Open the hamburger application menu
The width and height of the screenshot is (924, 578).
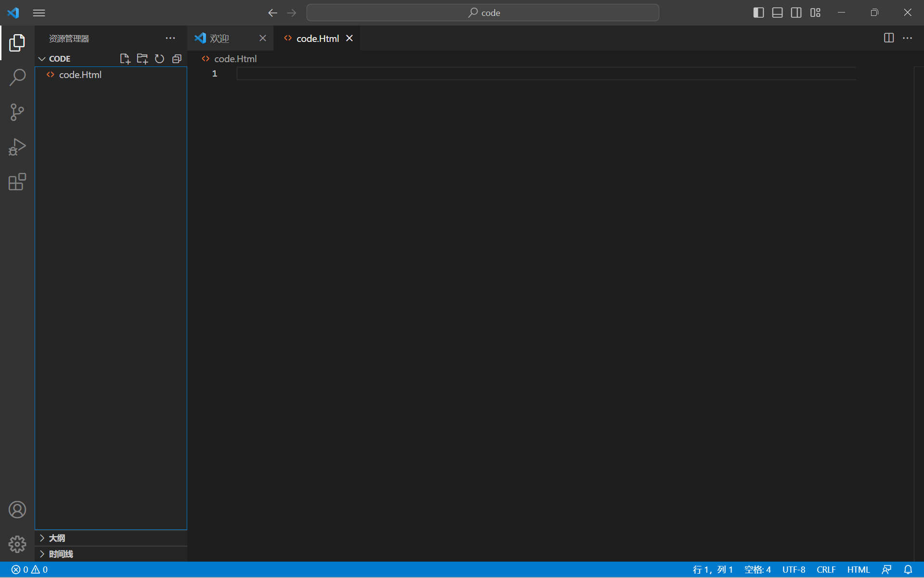tap(39, 13)
